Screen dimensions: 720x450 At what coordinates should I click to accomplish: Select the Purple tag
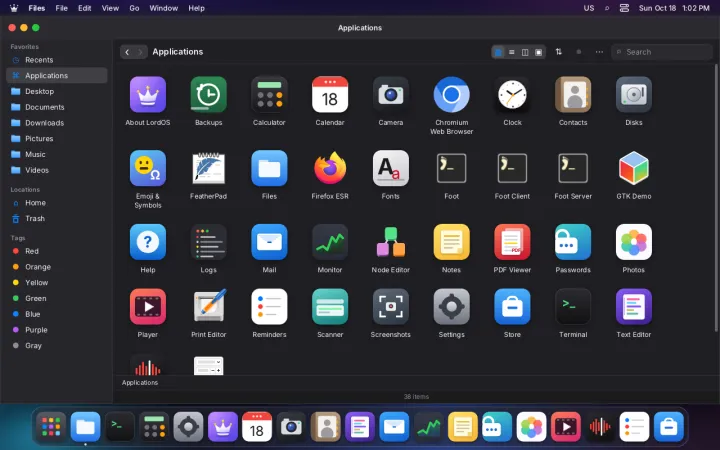pos(57,329)
